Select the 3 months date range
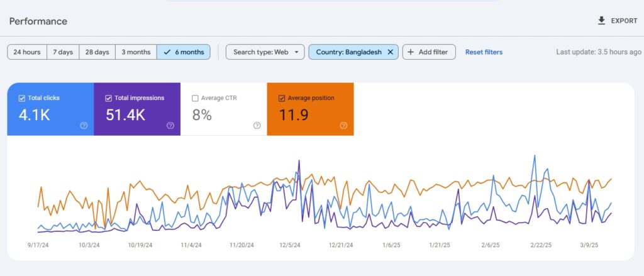The width and height of the screenshot is (644, 276). pos(136,52)
